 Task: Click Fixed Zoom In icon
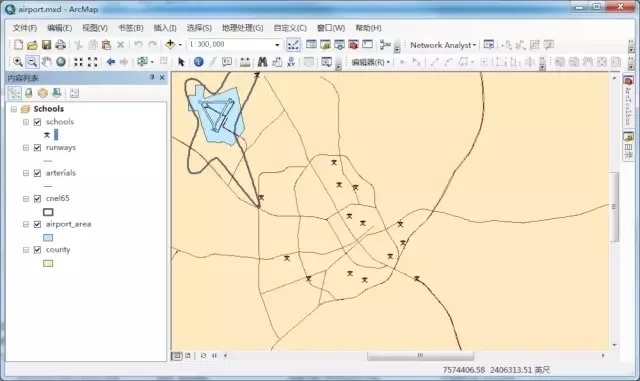coord(78,62)
